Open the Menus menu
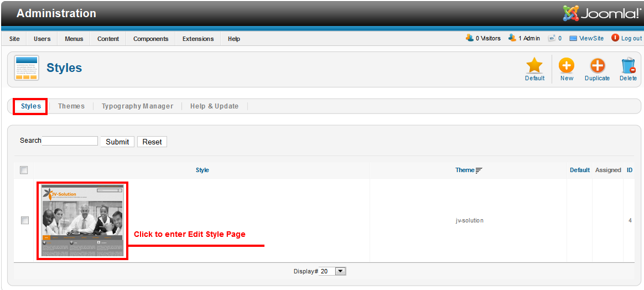The height and width of the screenshot is (290, 644). pos(74,39)
